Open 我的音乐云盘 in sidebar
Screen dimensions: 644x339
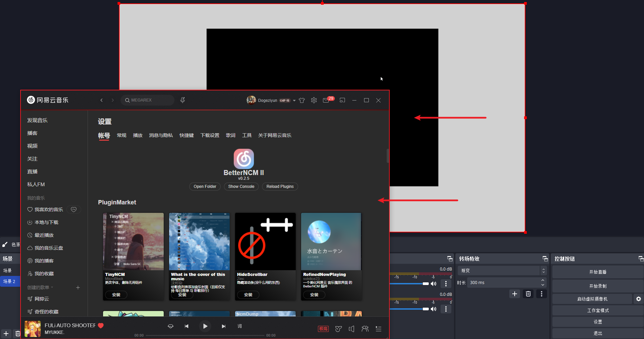(x=49, y=248)
